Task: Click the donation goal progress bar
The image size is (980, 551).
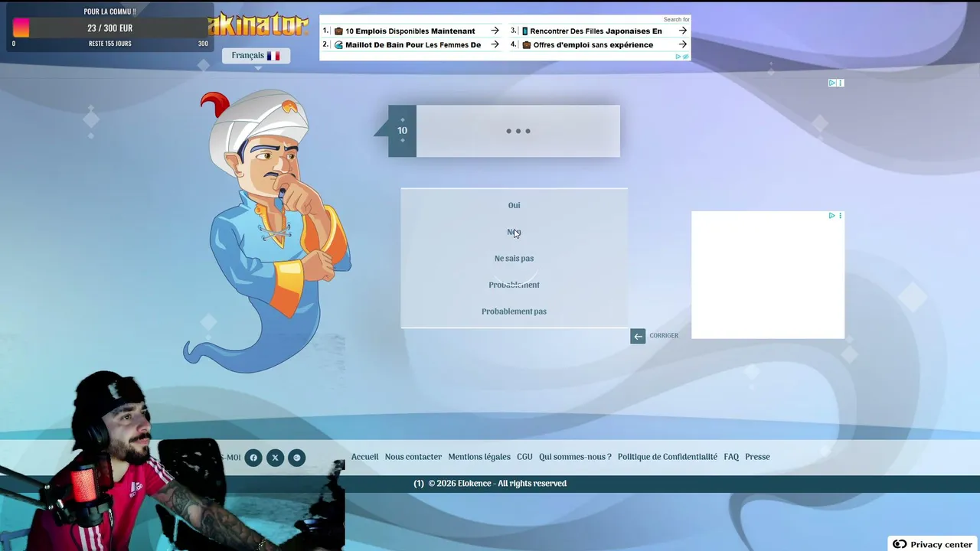Action: point(110,28)
